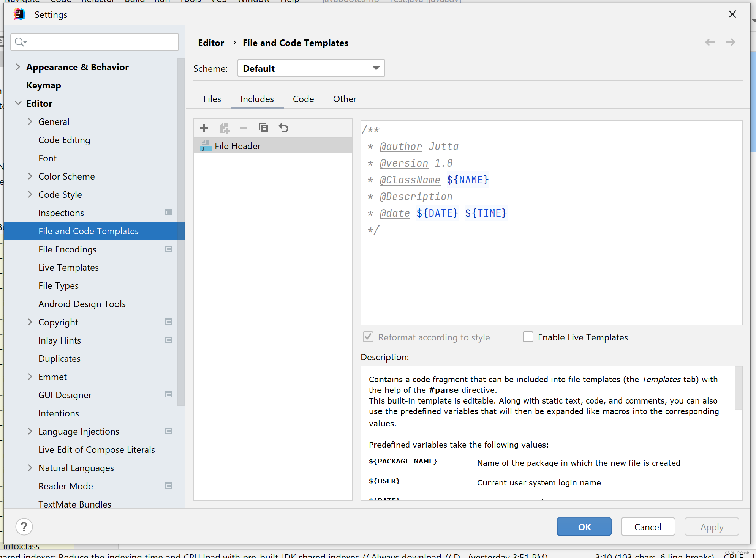Screen dimensions: 756x558
Task: Open the help question mark button
Action: click(24, 526)
